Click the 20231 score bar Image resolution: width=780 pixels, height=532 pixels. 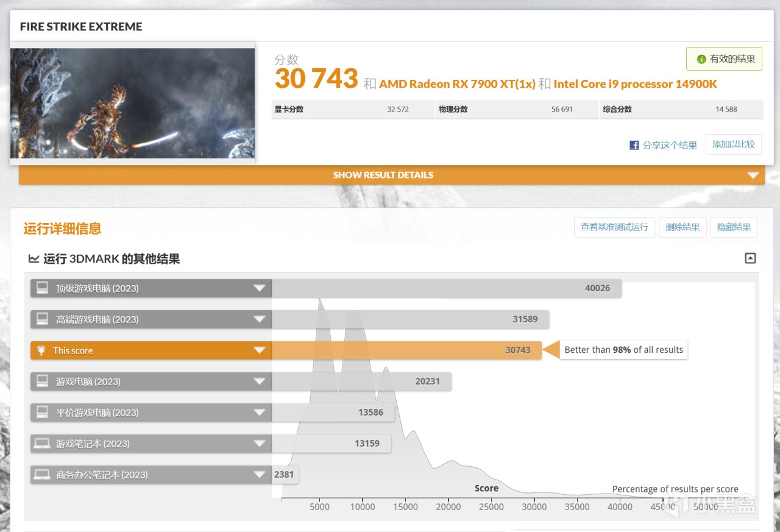point(361,381)
